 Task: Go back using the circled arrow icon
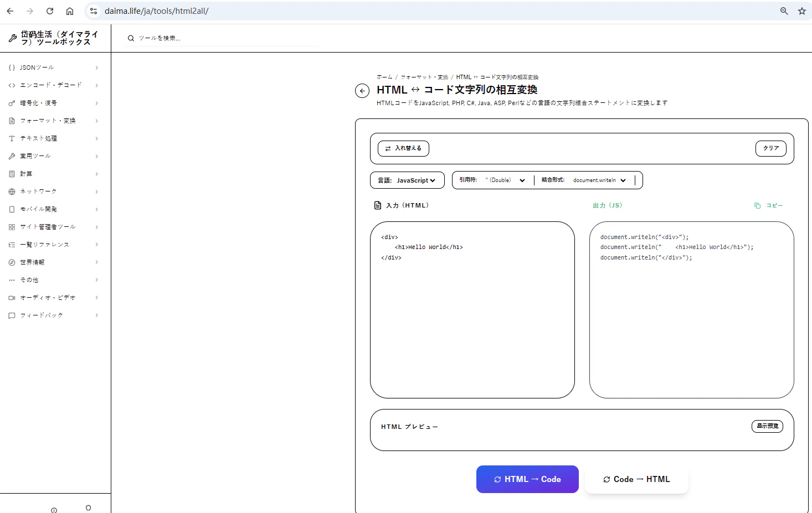(x=362, y=91)
